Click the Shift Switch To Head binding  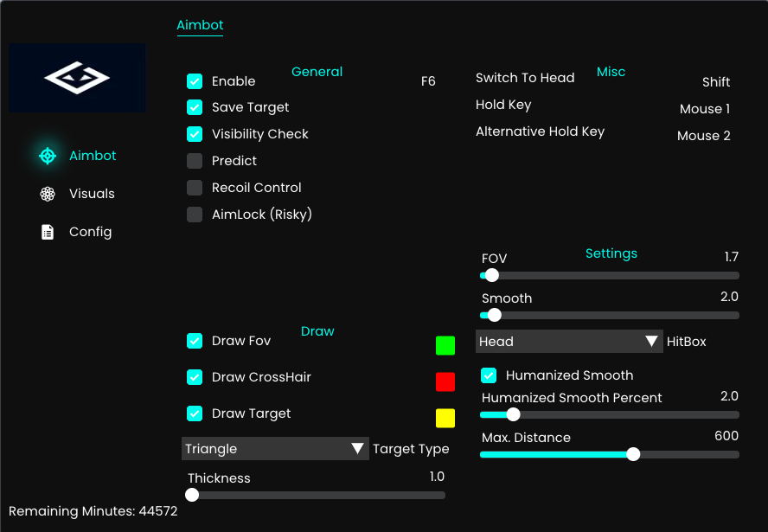tap(716, 82)
